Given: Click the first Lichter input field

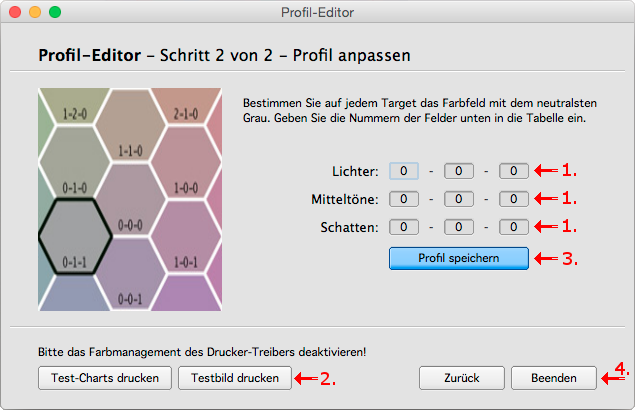Looking at the screenshot, I should pos(403,171).
